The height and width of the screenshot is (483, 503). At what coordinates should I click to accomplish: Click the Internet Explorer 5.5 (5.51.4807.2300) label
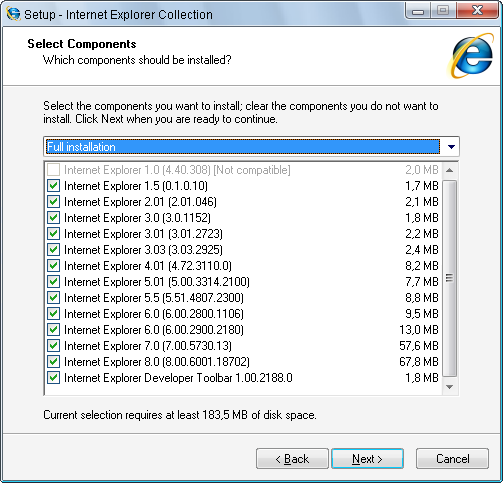[x=154, y=298]
